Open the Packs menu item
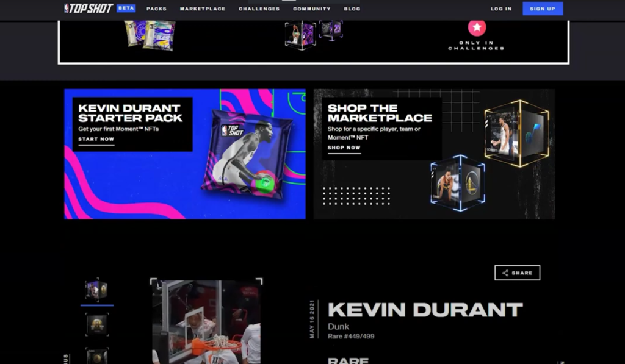Image resolution: width=625 pixels, height=364 pixels. [x=156, y=9]
